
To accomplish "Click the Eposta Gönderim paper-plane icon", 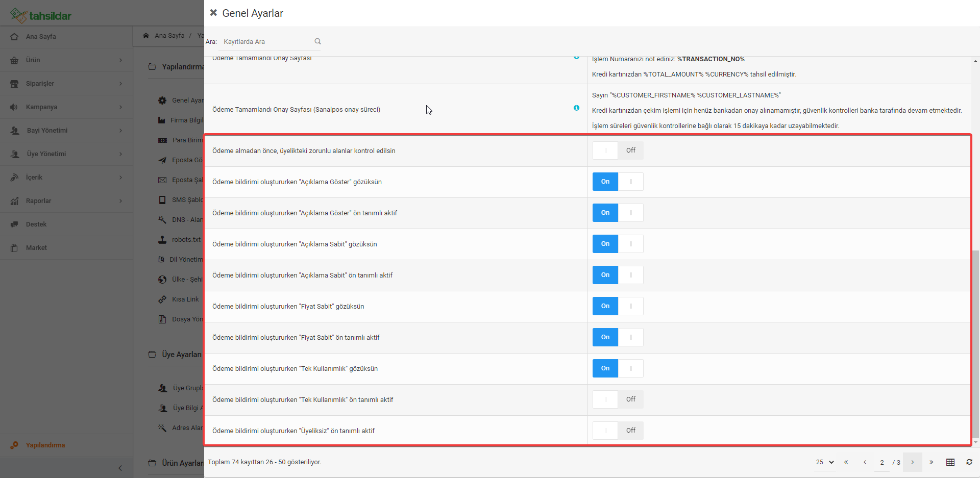I will pyautogui.click(x=162, y=160).
